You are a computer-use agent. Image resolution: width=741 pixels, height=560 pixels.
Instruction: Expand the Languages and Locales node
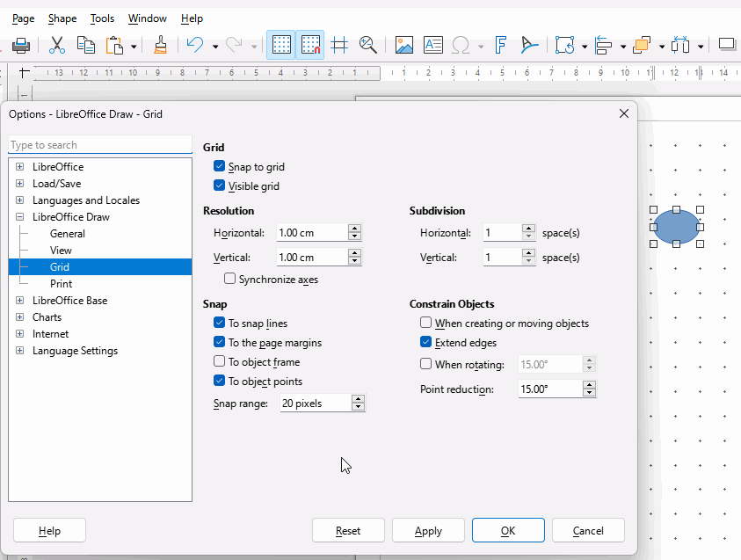(x=20, y=200)
